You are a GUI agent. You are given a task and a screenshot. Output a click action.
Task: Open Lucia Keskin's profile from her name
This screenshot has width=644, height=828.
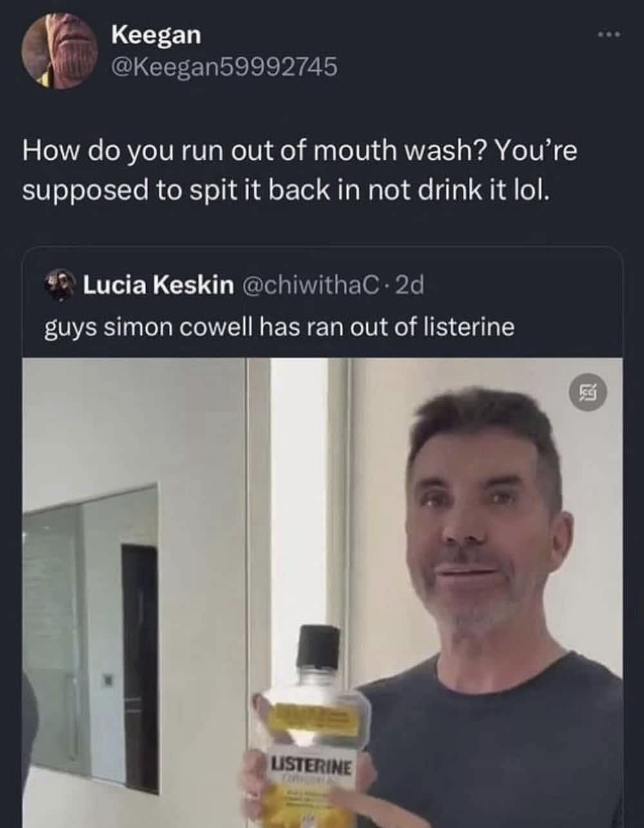[158, 285]
